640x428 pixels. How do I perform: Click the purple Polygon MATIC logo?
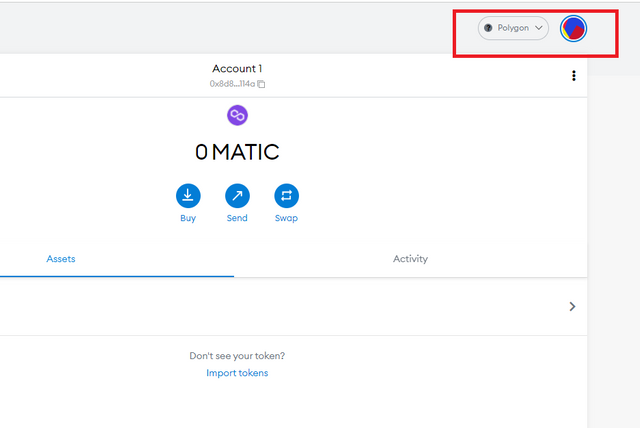(x=237, y=115)
